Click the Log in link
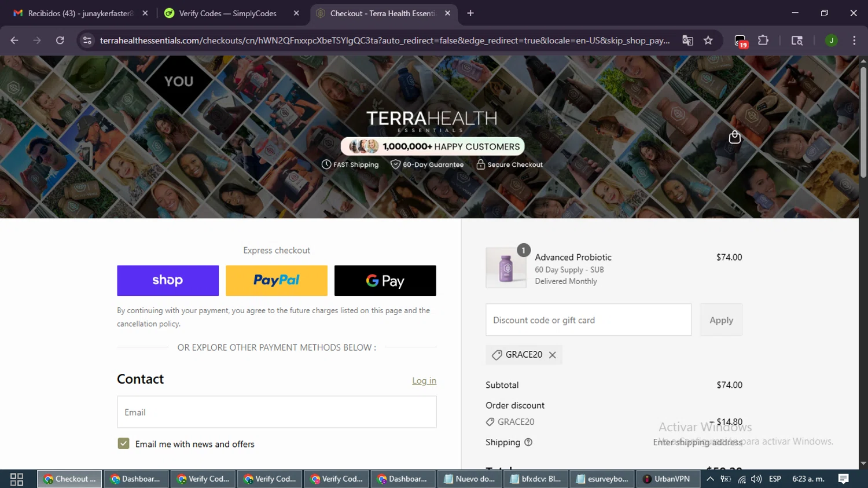Image resolution: width=868 pixels, height=488 pixels. pyautogui.click(x=424, y=381)
